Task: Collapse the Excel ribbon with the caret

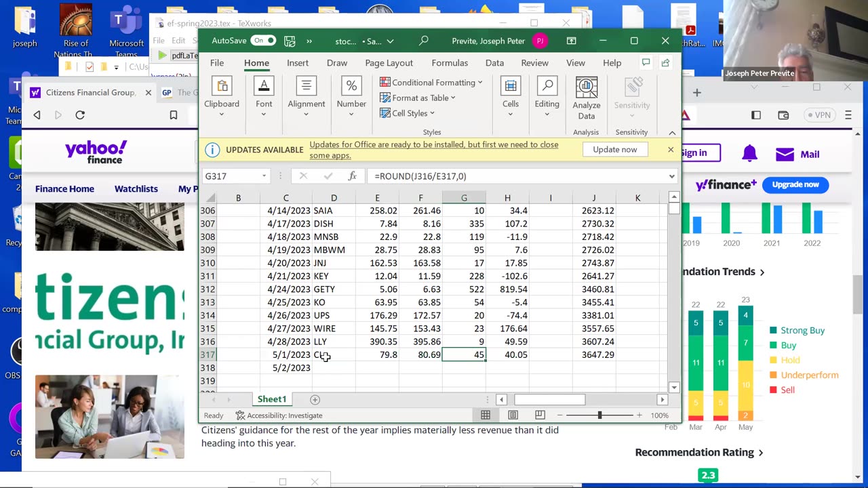Action: 672,133
